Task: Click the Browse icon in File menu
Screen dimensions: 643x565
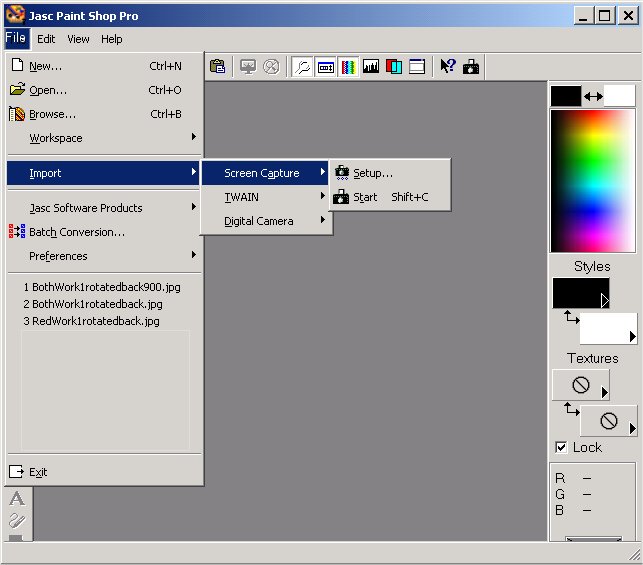Action: (17, 114)
